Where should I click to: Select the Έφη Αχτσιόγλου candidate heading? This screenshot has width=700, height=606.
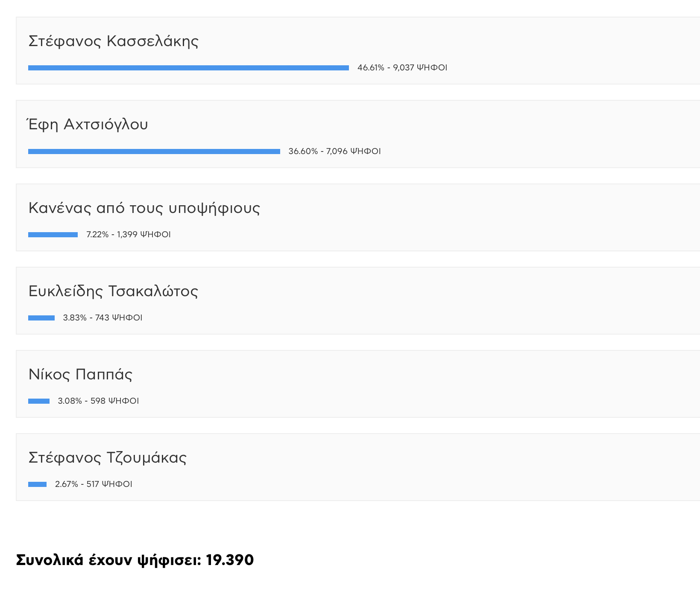88,124
